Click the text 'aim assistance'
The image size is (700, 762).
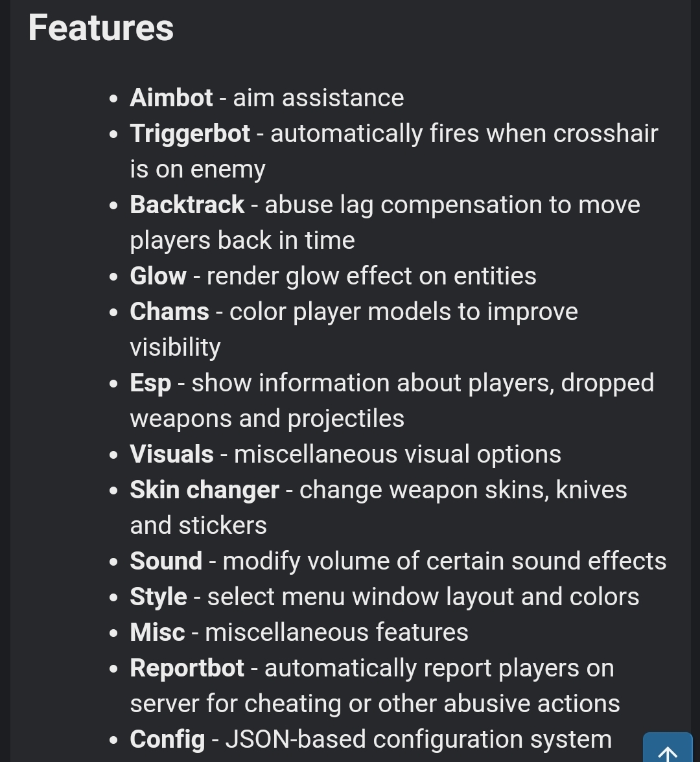pyautogui.click(x=318, y=98)
